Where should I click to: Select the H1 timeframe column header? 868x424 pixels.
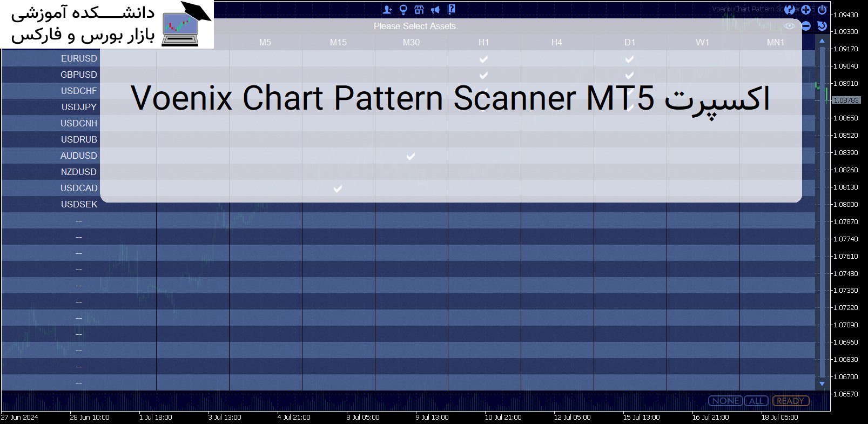(x=483, y=42)
